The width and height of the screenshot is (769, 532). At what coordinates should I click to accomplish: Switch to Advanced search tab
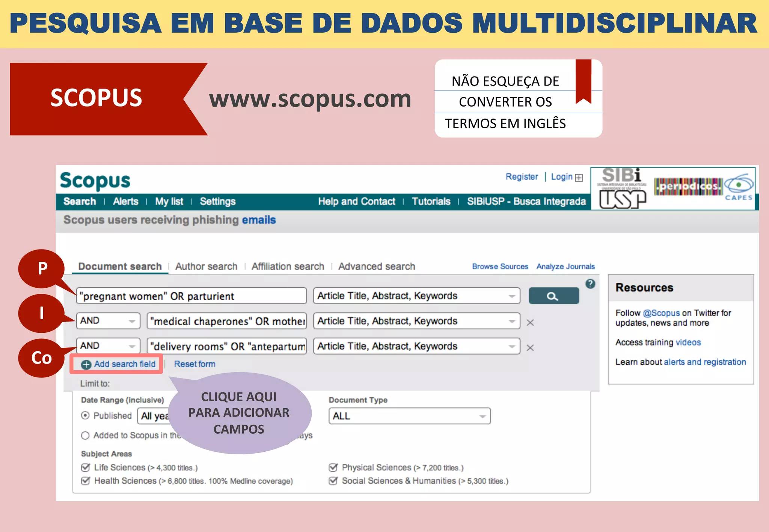tap(377, 266)
